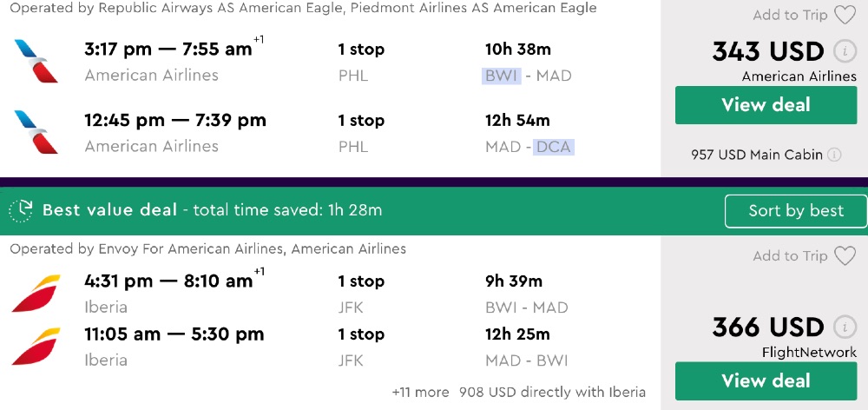
Task: Click the heart icon beside the 343 USD deal
Action: pyautogui.click(x=845, y=16)
